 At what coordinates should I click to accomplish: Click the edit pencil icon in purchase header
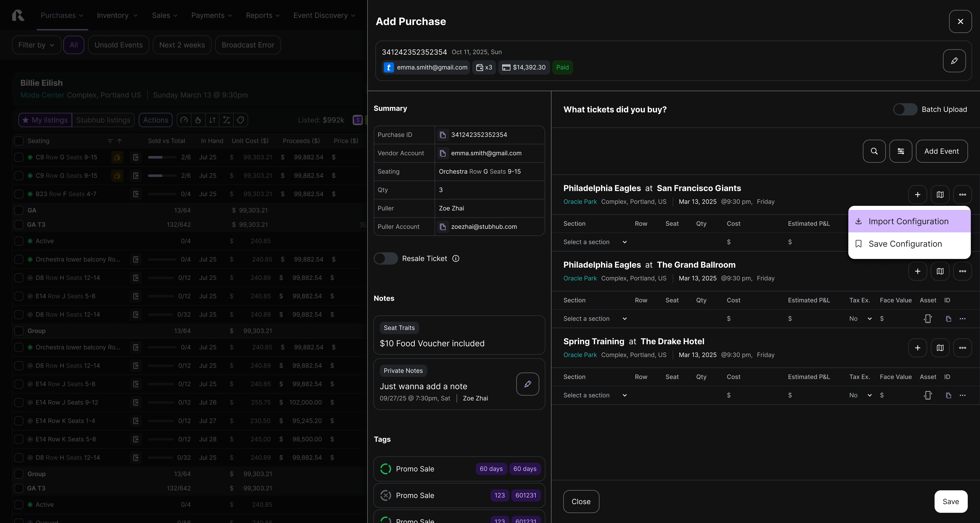pyautogui.click(x=954, y=61)
